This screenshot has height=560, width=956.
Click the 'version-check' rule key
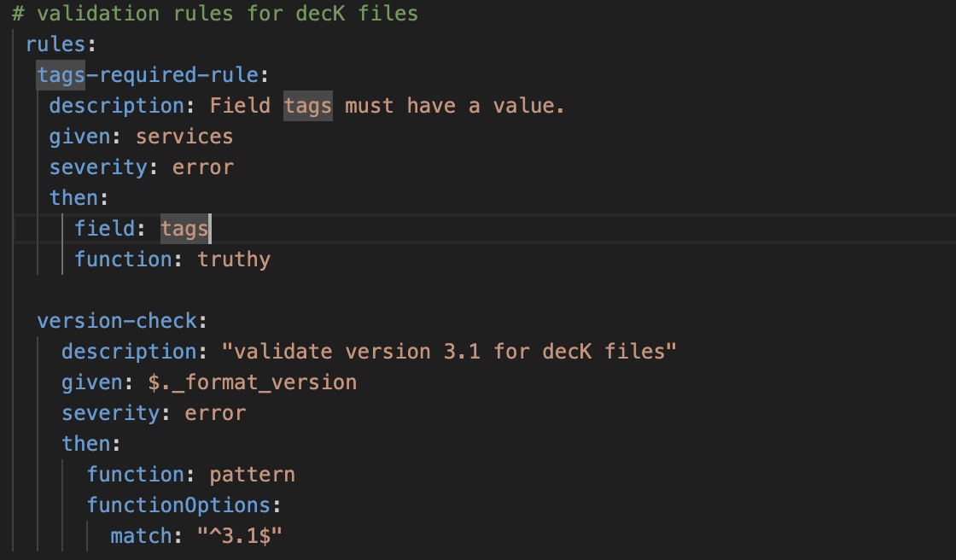pos(117,321)
